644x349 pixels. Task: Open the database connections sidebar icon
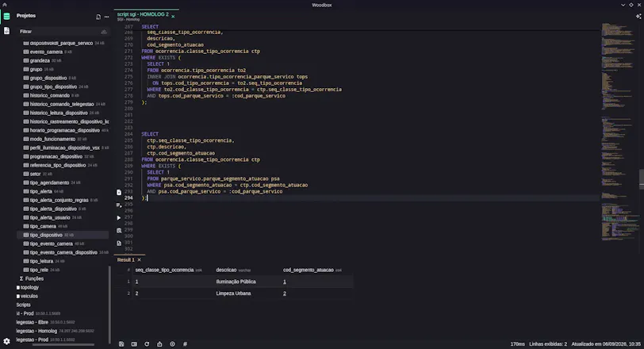6,17
